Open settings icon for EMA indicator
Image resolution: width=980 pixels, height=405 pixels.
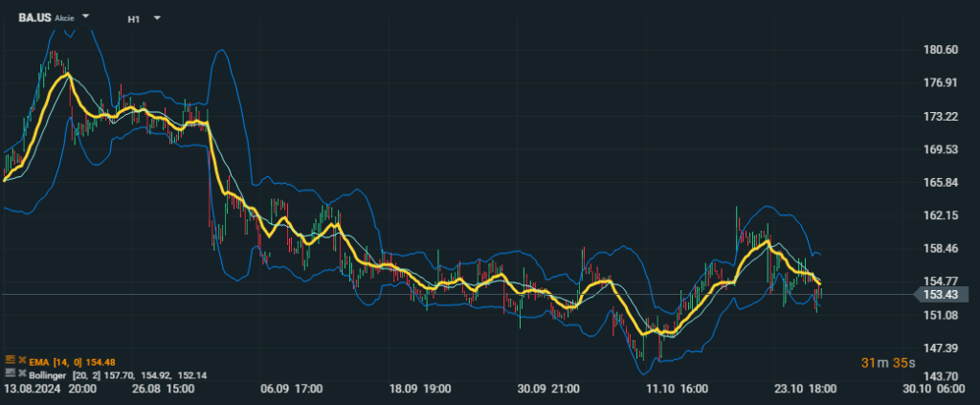coord(10,361)
